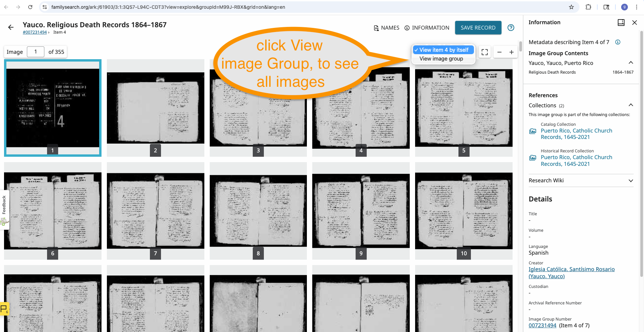The height and width of the screenshot is (332, 644).
Task: Open the Chrome three-dot menu
Action: tap(637, 7)
